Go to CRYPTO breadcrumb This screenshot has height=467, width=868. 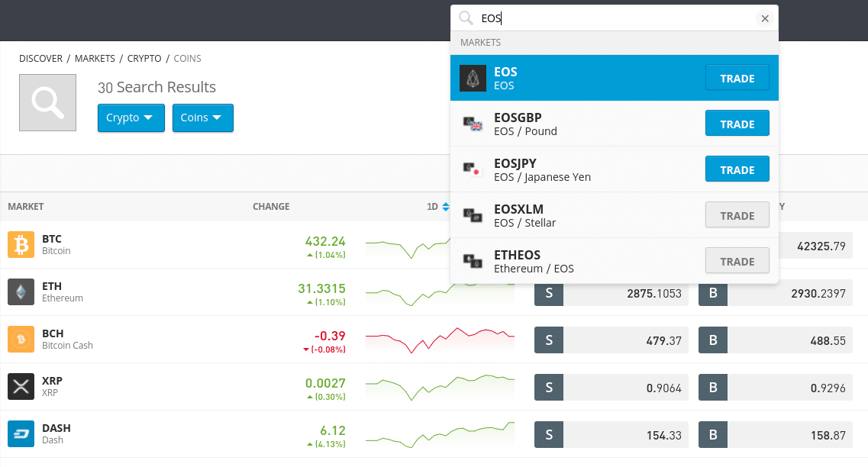144,58
